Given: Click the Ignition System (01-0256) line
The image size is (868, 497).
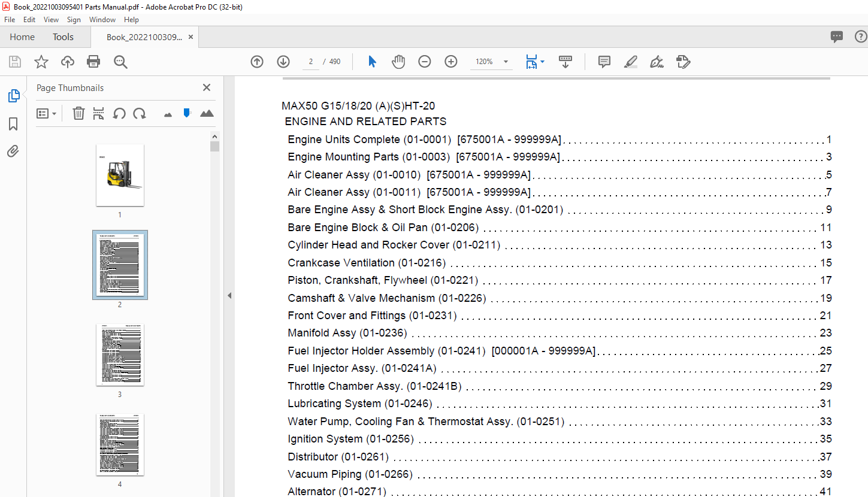Looking at the screenshot, I should click(559, 439).
